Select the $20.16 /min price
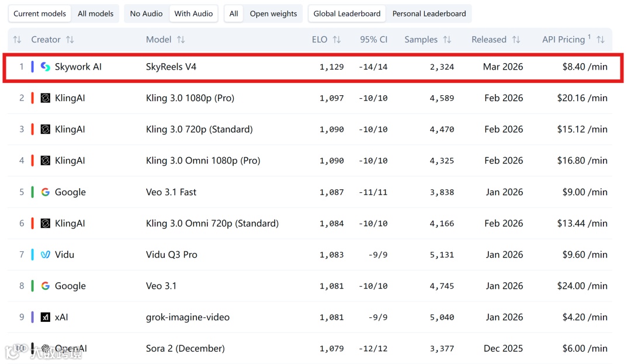Viewport: 631px width, 364px height. [x=583, y=98]
